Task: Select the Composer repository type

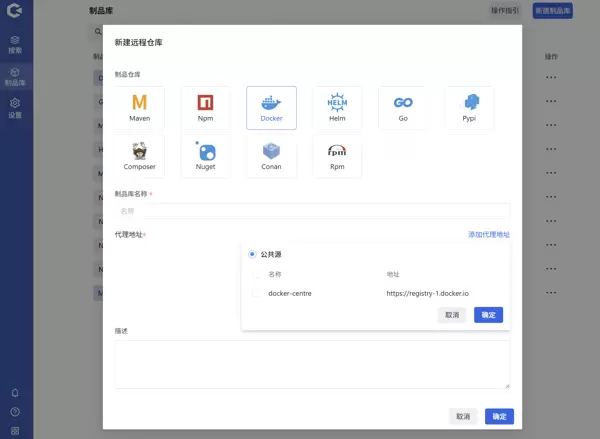Action: point(140,155)
